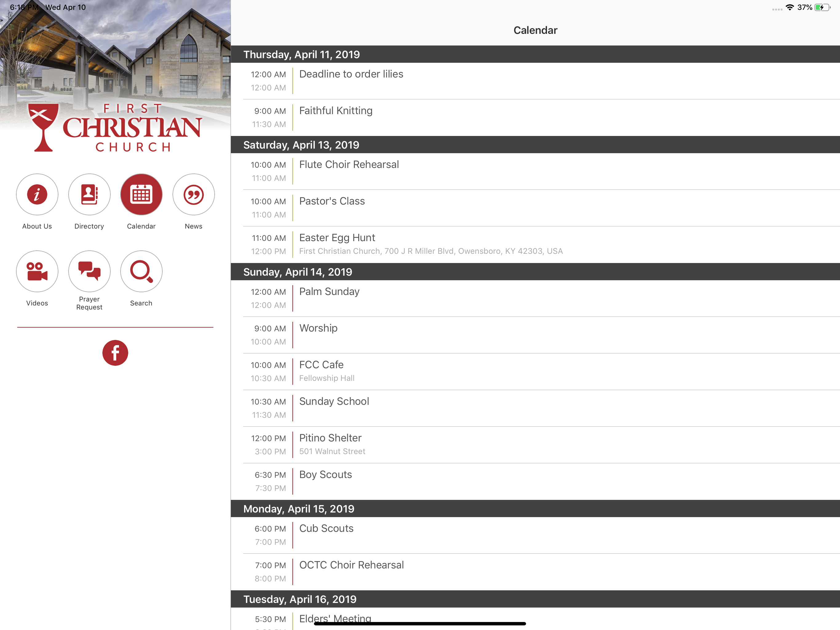Tap the Prayer Request label
This screenshot has height=630, width=840.
point(89,303)
